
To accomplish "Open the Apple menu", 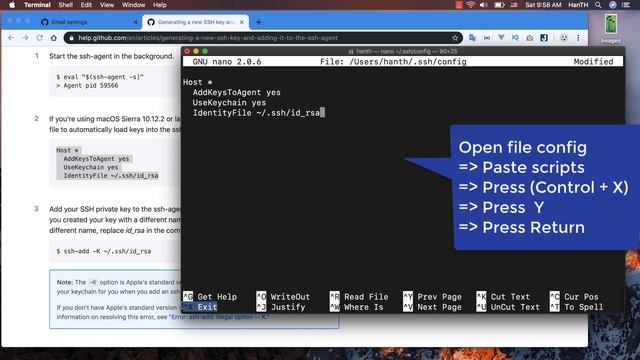I will (x=12, y=5).
